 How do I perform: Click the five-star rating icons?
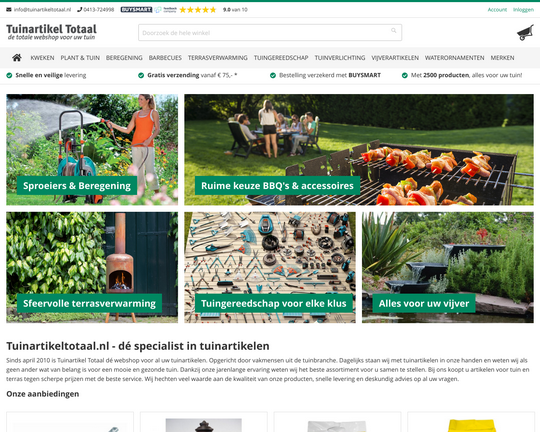198,10
